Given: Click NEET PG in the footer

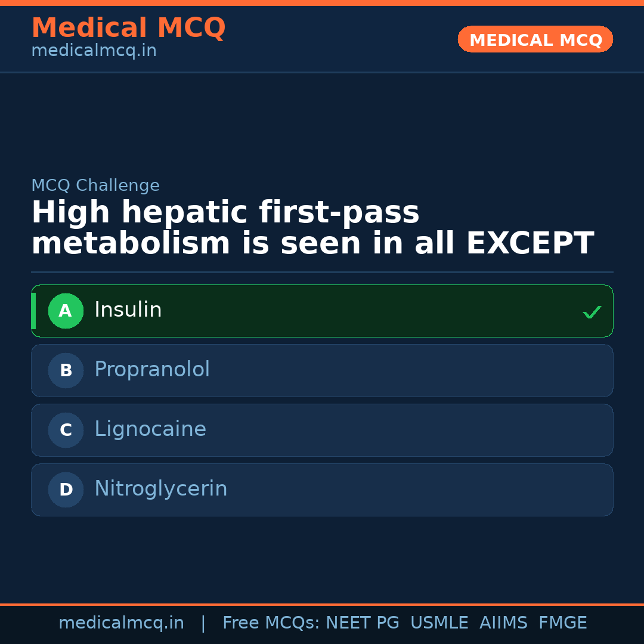Looking at the screenshot, I should (363, 623).
